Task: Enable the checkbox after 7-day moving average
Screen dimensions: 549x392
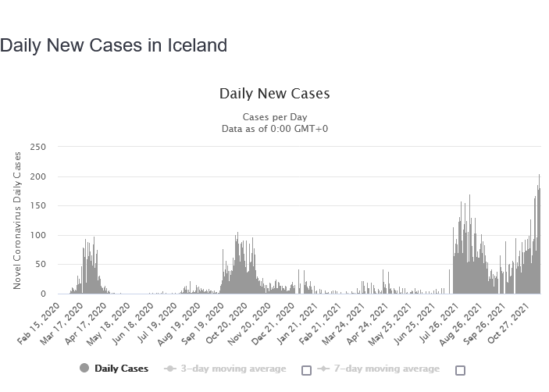Action: click(x=460, y=369)
